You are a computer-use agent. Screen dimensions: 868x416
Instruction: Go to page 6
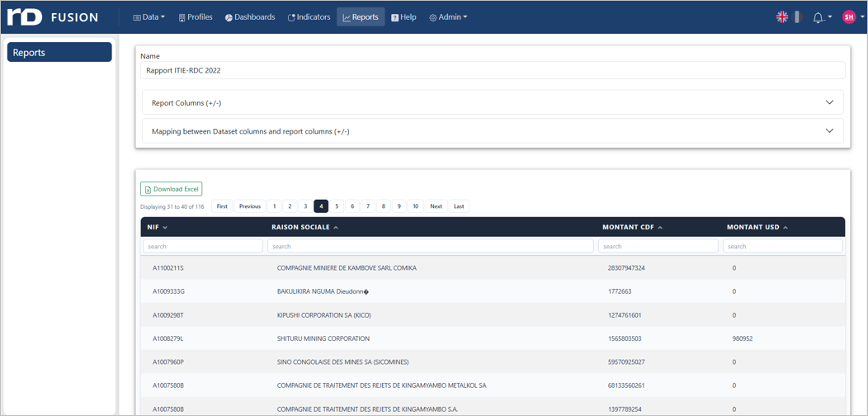pyautogui.click(x=352, y=206)
